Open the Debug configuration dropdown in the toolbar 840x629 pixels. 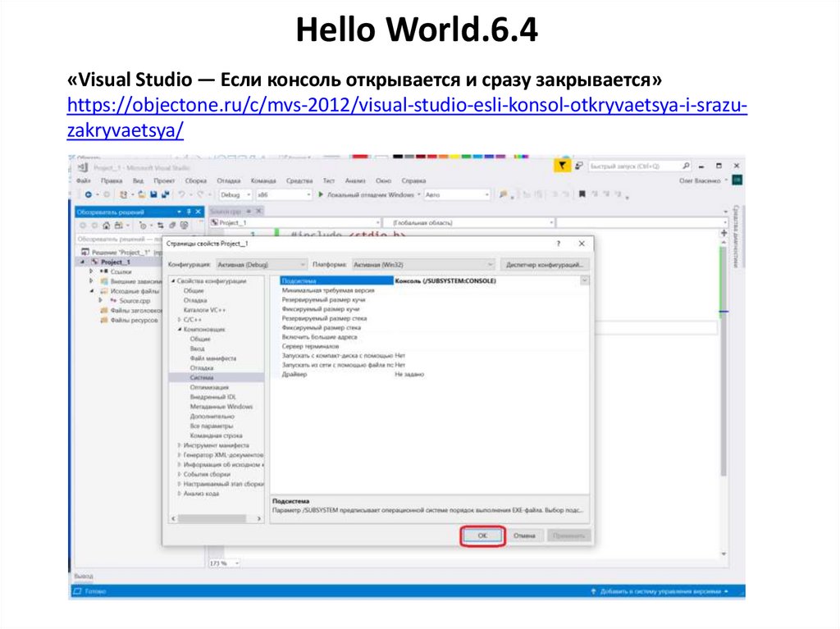click(235, 194)
